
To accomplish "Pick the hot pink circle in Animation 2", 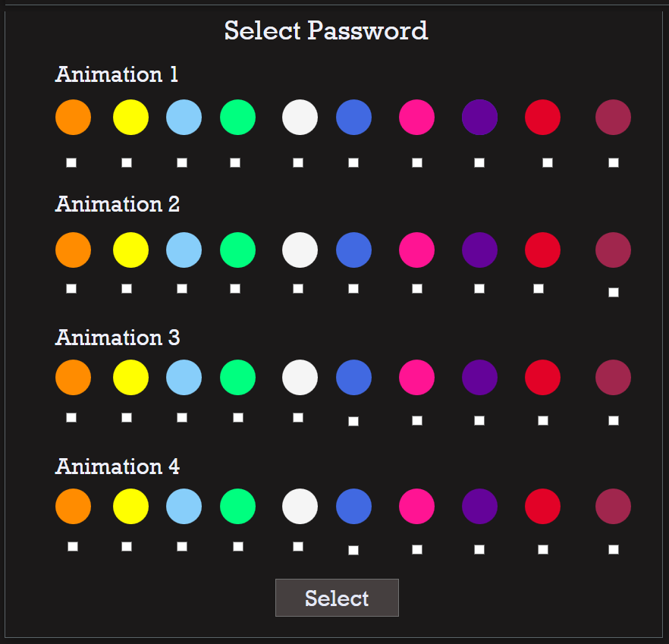I will point(416,250).
